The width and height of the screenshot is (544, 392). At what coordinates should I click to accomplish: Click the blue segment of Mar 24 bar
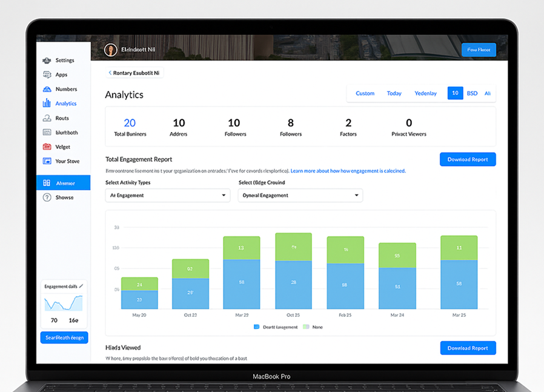[397, 288]
